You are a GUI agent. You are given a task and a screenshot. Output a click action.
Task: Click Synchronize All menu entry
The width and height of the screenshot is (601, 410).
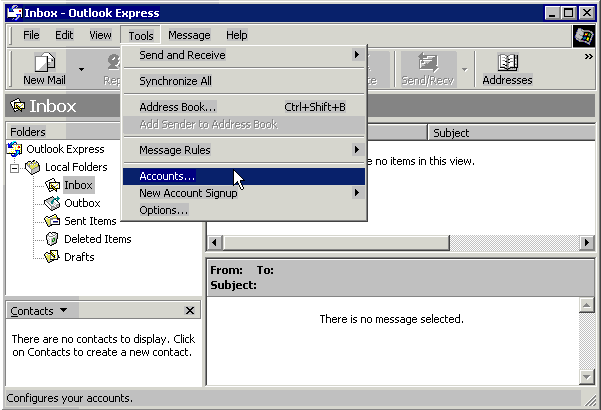pyautogui.click(x=175, y=81)
